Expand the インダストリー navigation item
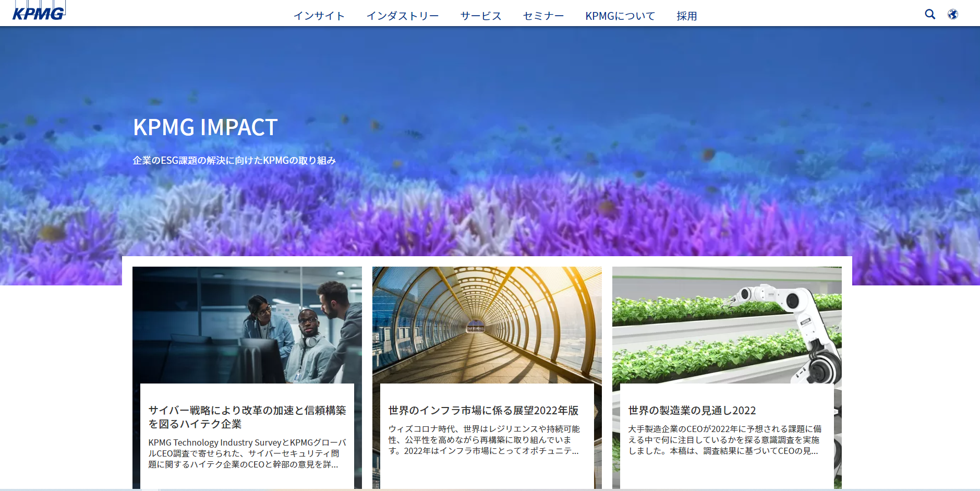 coord(402,16)
